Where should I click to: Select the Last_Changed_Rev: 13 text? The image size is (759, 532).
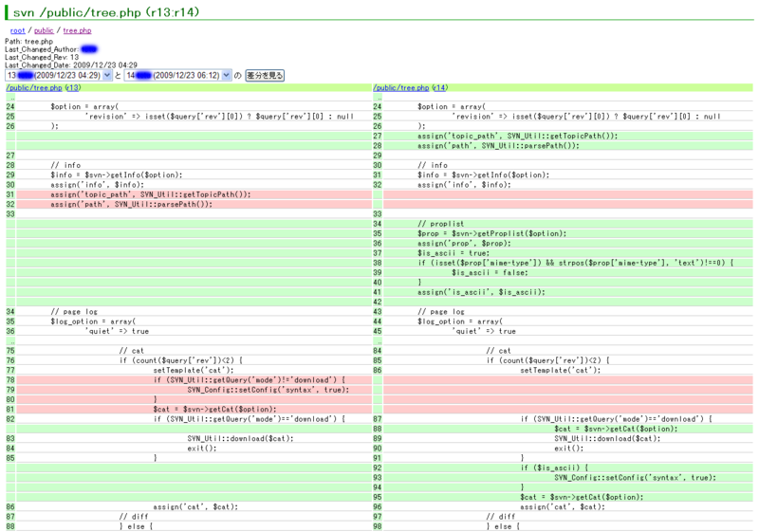click(x=42, y=57)
